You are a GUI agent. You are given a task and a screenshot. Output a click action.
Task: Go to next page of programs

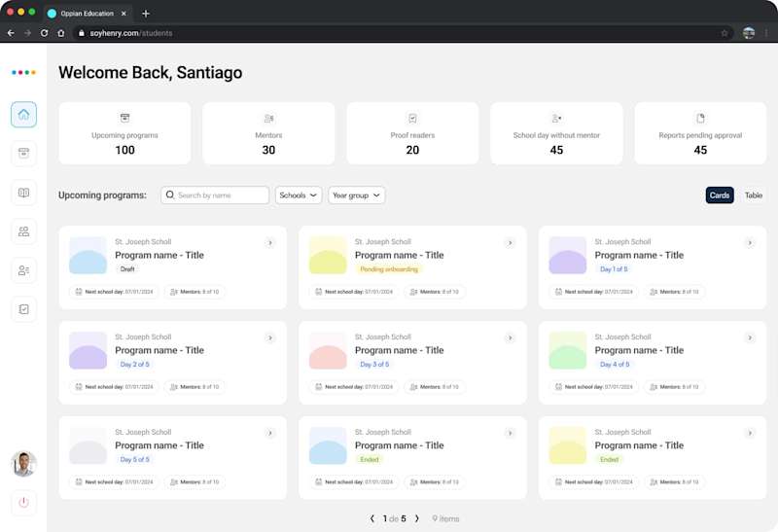pos(417,518)
